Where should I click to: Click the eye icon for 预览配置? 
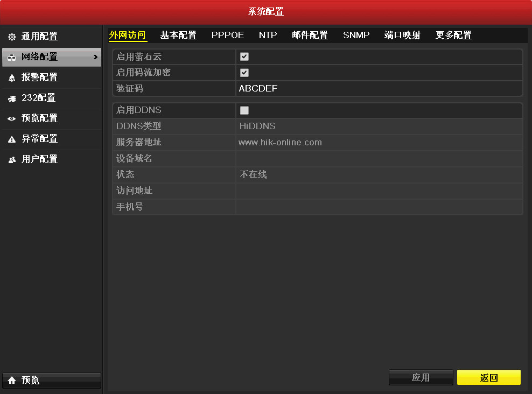(12, 119)
